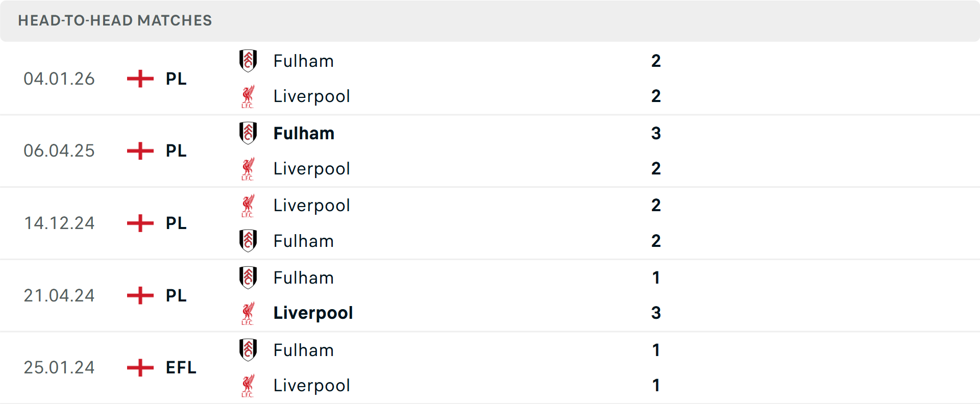
Task: Click England flag beside EFL label
Action: (140, 367)
